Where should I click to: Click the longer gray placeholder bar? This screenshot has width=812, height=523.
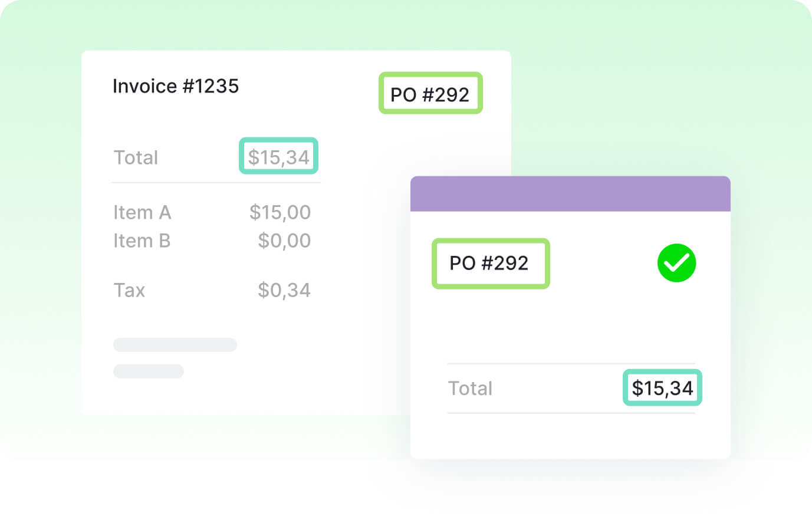pos(175,345)
